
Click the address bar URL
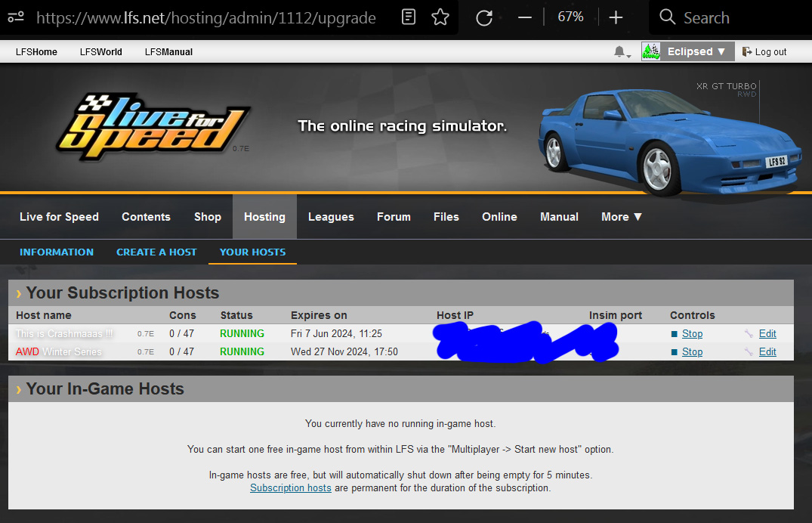[206, 17]
